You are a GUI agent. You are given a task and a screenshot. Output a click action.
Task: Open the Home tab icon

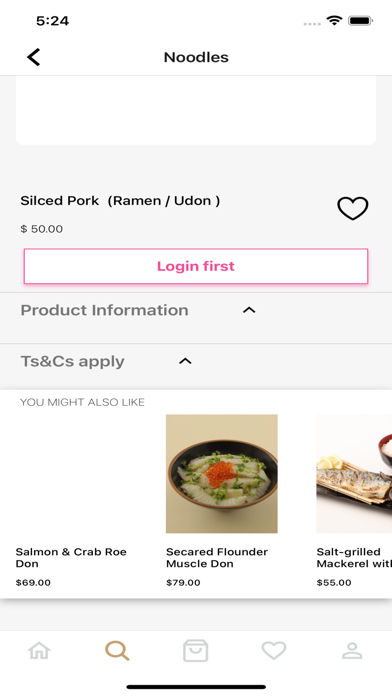coord(39,651)
